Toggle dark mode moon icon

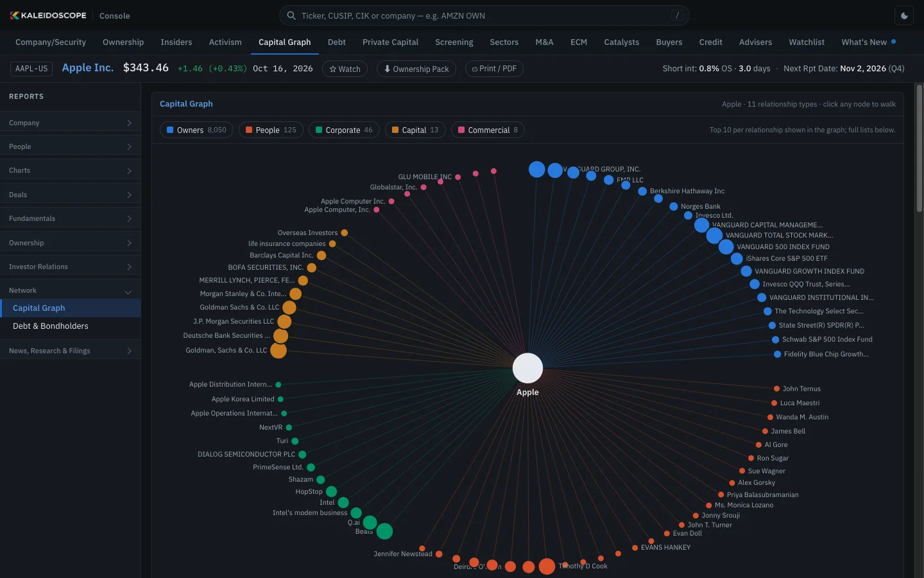pos(905,15)
